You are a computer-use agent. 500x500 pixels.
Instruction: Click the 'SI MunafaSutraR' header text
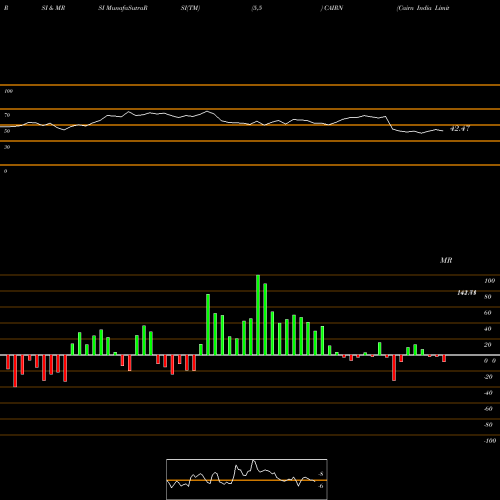123,8
